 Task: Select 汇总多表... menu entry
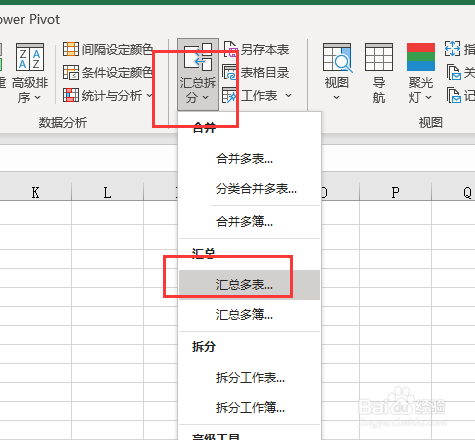249,285
